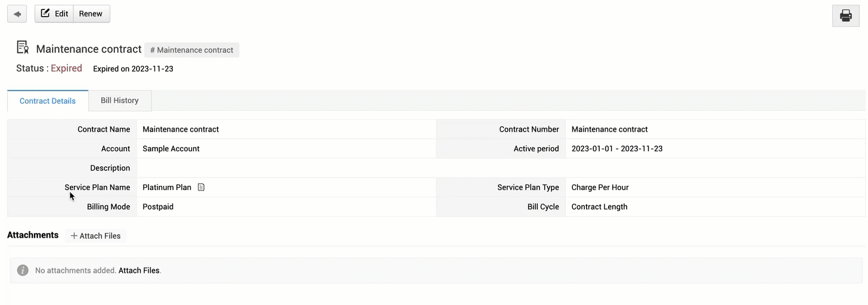Click the contract certificate icon beside title
This screenshot has height=305, width=868.
tap(23, 48)
